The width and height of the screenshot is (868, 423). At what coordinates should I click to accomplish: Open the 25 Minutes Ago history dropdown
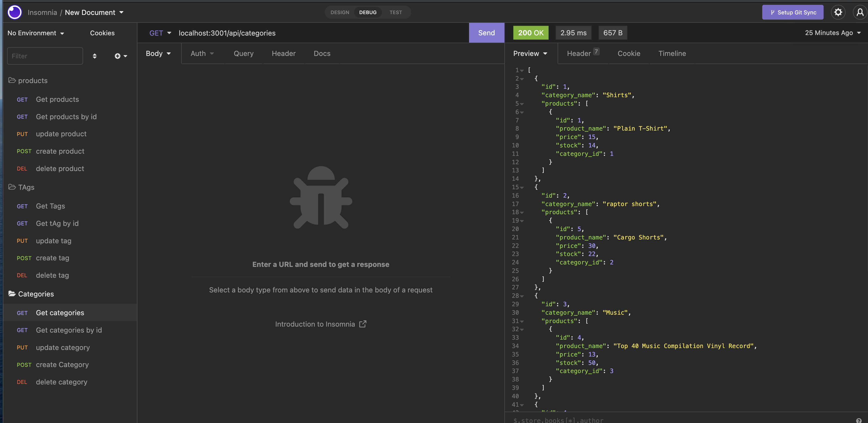click(833, 33)
